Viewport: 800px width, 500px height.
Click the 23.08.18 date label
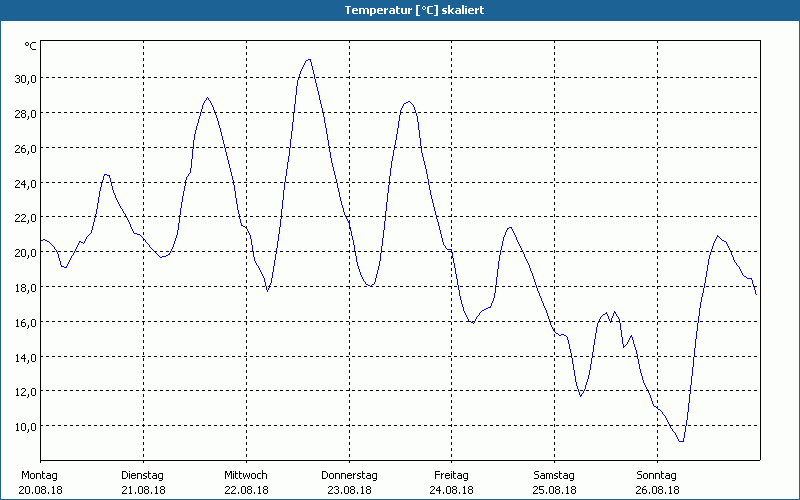[349, 490]
